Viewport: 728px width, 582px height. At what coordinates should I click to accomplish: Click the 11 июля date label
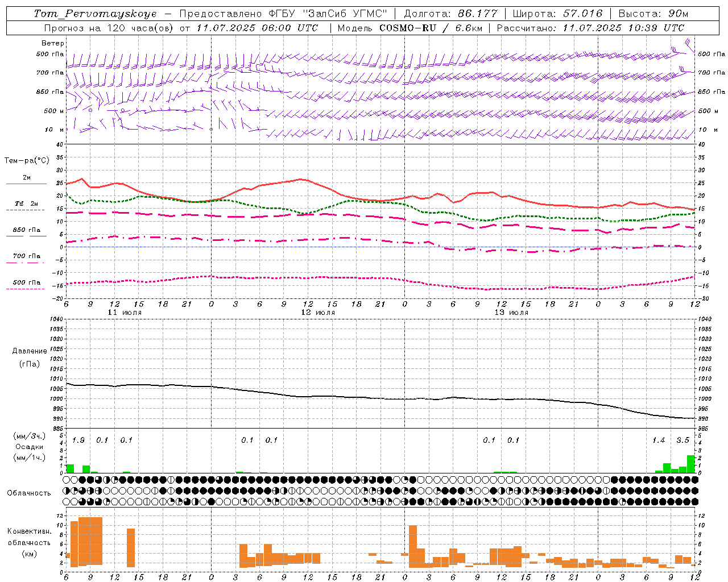click(125, 313)
